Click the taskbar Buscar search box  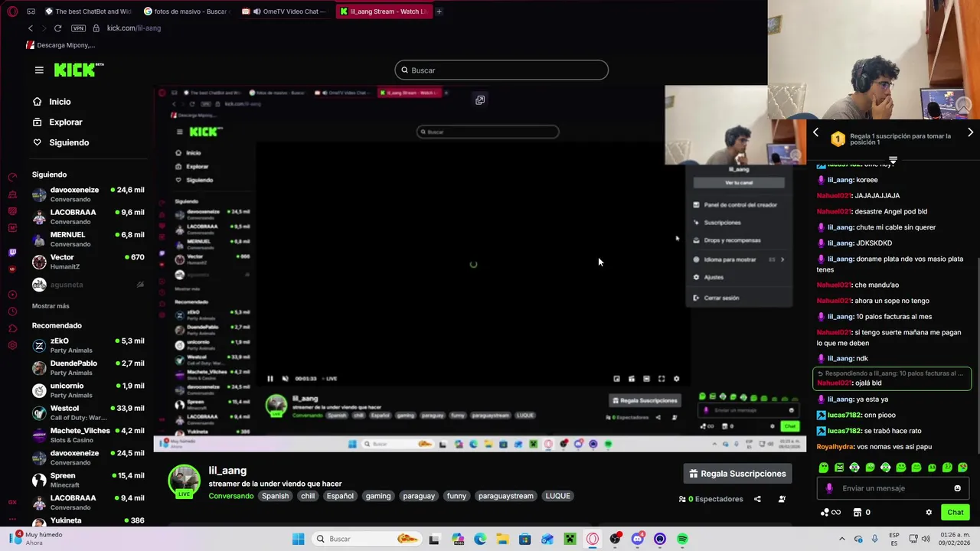point(366,539)
